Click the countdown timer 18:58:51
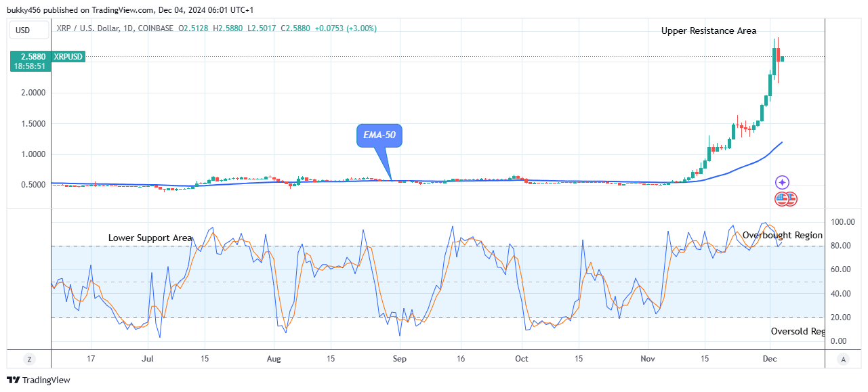Image resolution: width=868 pixels, height=392 pixels. [30, 66]
